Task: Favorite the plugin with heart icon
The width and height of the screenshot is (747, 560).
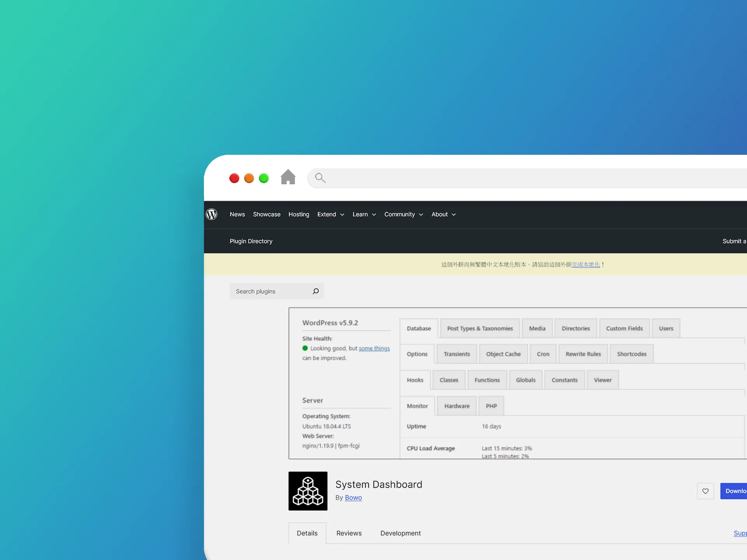Action: (x=705, y=491)
